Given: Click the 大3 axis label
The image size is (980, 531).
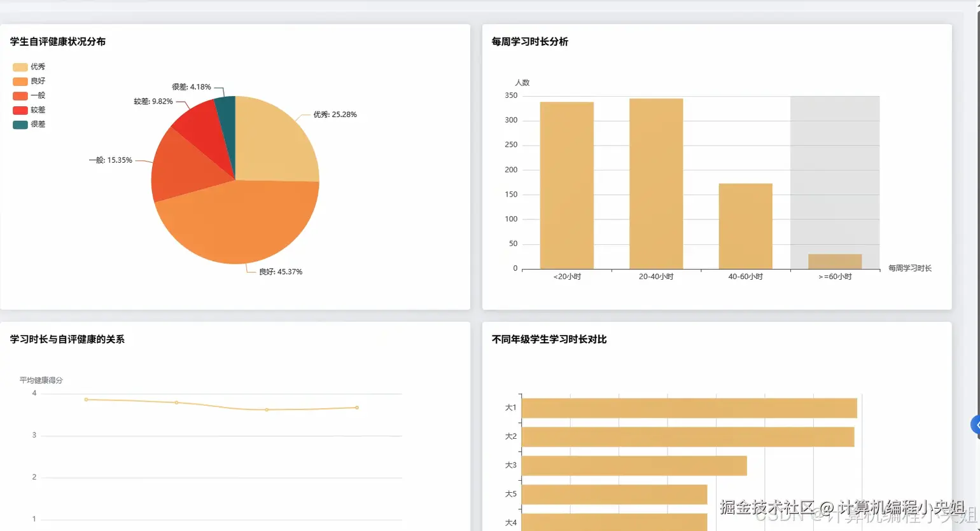Looking at the screenshot, I should [x=510, y=465].
